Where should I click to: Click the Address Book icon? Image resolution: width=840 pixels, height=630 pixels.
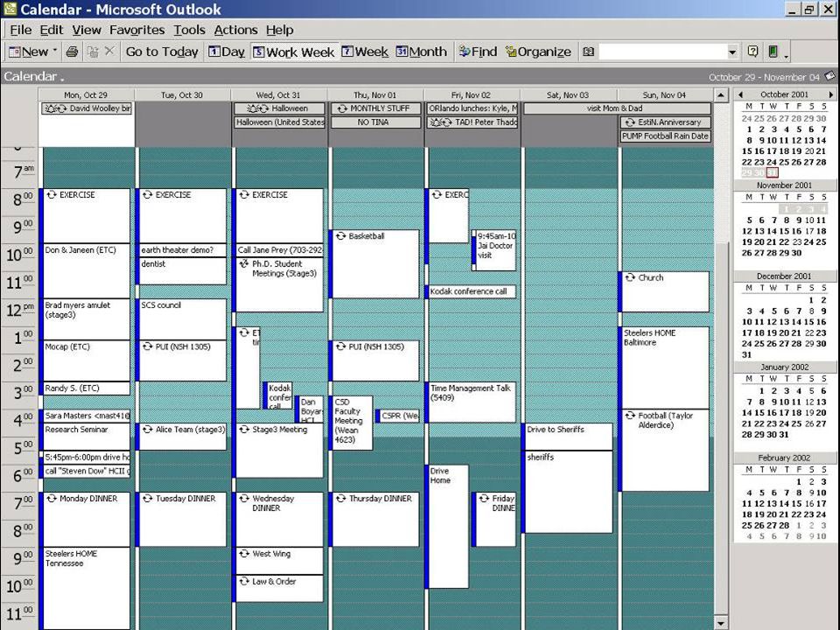[588, 52]
